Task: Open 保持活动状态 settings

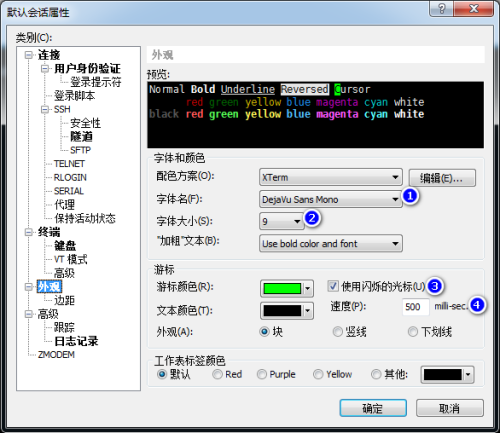Action: click(85, 218)
